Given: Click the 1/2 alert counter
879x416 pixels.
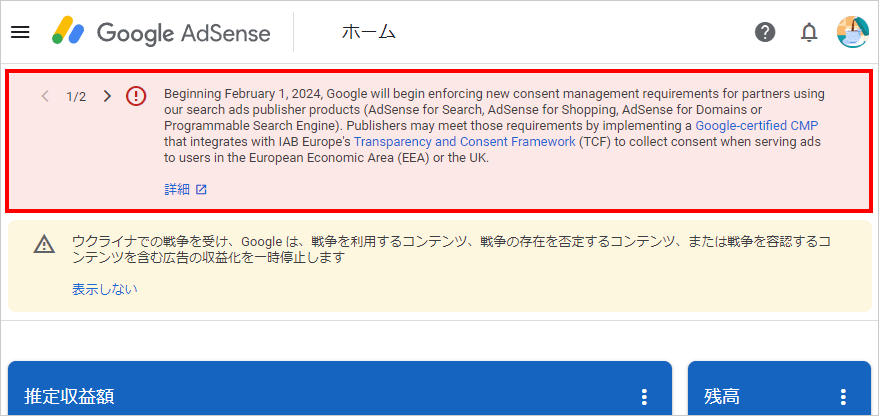Looking at the screenshot, I should pos(76,96).
